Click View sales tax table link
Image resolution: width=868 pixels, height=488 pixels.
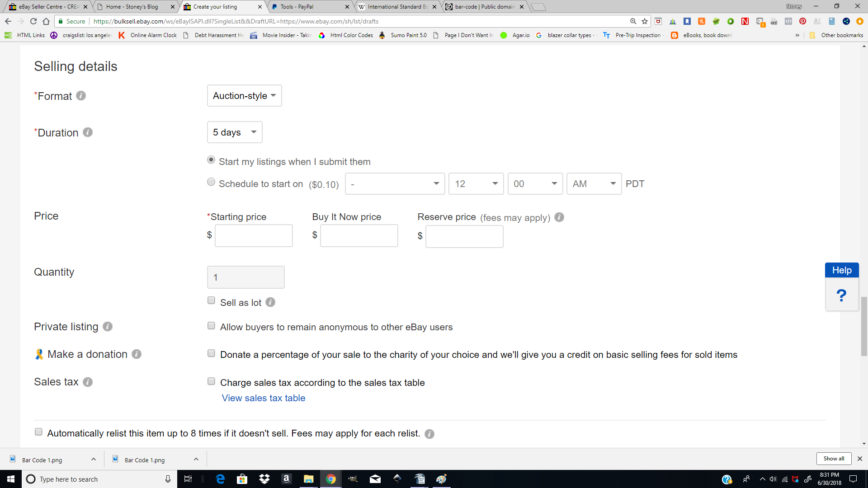click(263, 398)
